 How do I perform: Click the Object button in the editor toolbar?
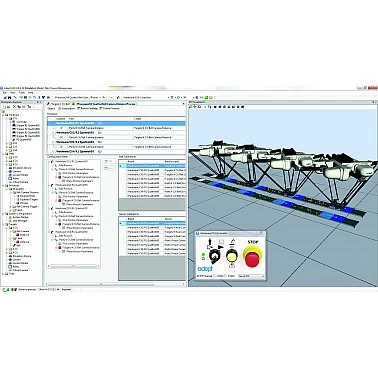click(51, 108)
